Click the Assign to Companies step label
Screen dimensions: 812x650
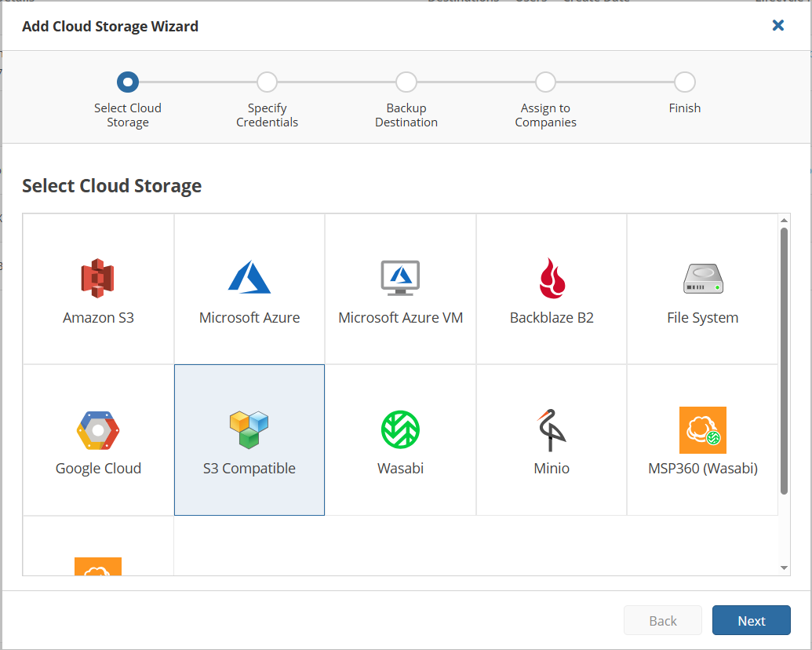click(x=546, y=115)
